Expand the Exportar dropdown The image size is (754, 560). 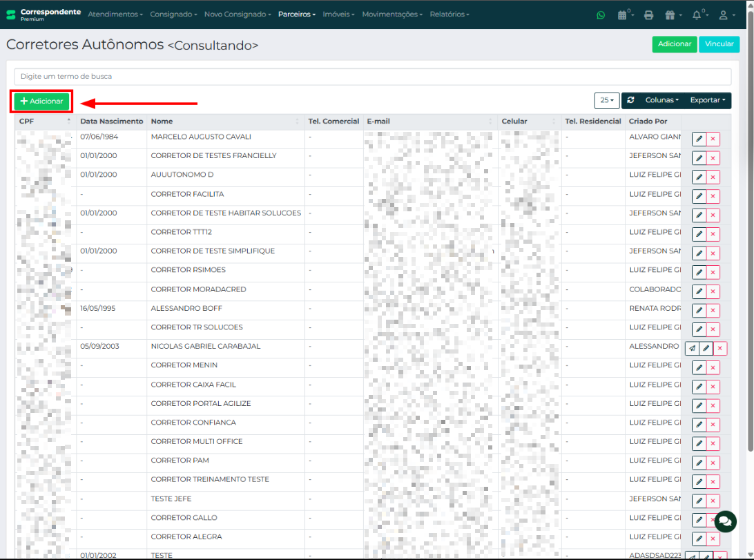click(707, 100)
